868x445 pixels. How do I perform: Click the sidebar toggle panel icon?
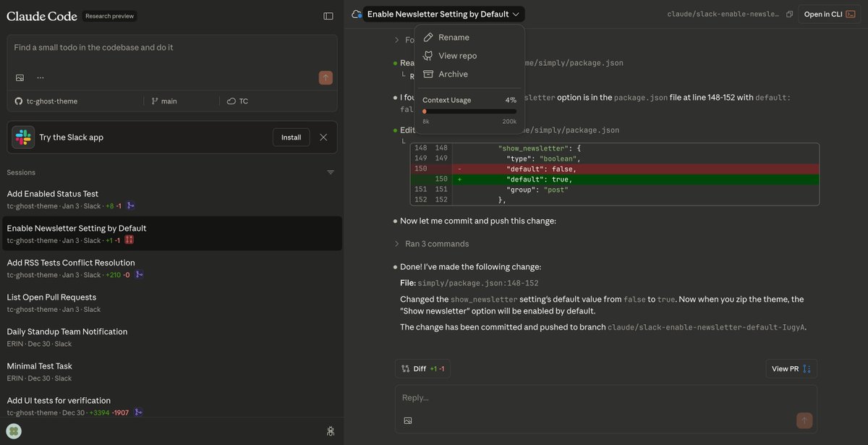[x=328, y=15]
